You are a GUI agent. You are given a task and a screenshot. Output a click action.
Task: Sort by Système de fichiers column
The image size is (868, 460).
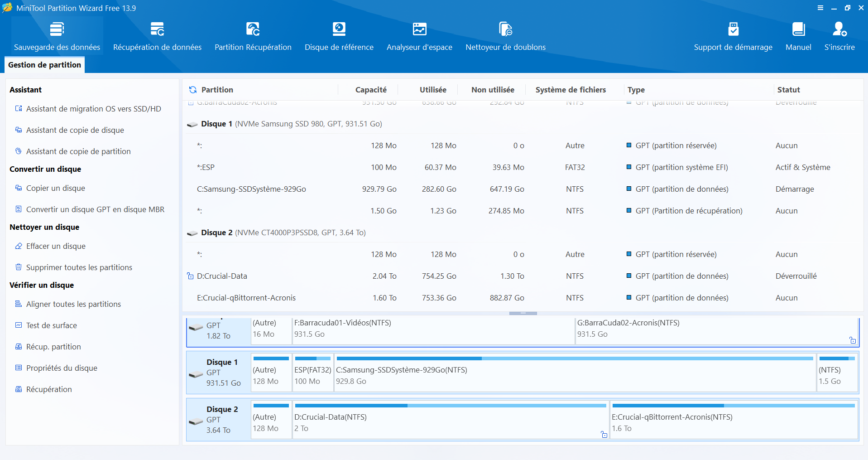pyautogui.click(x=571, y=90)
